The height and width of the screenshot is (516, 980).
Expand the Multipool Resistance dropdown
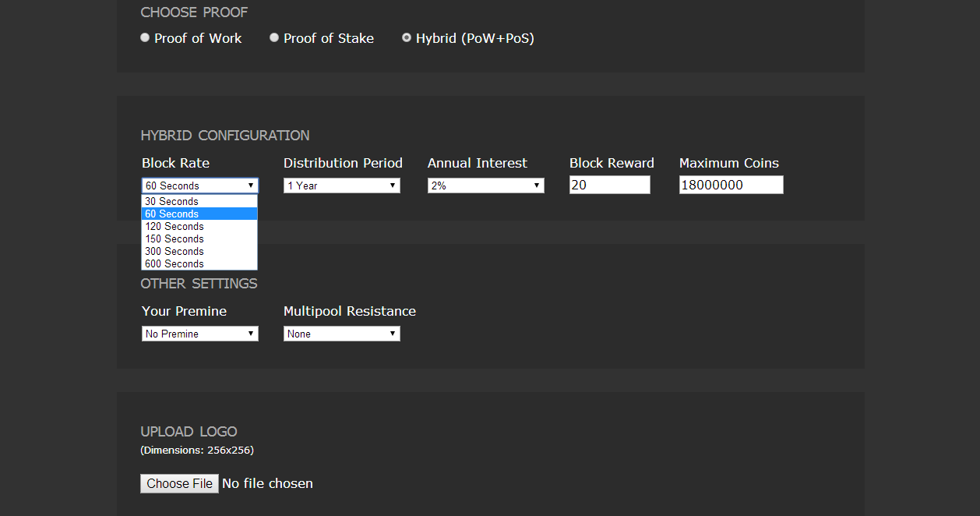(x=341, y=334)
